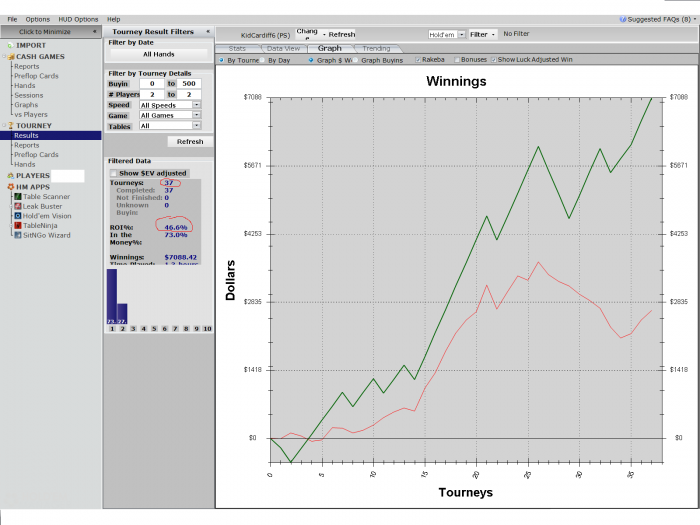The width and height of the screenshot is (700, 525).
Task: Click Refresh next to player name
Action: [342, 34]
